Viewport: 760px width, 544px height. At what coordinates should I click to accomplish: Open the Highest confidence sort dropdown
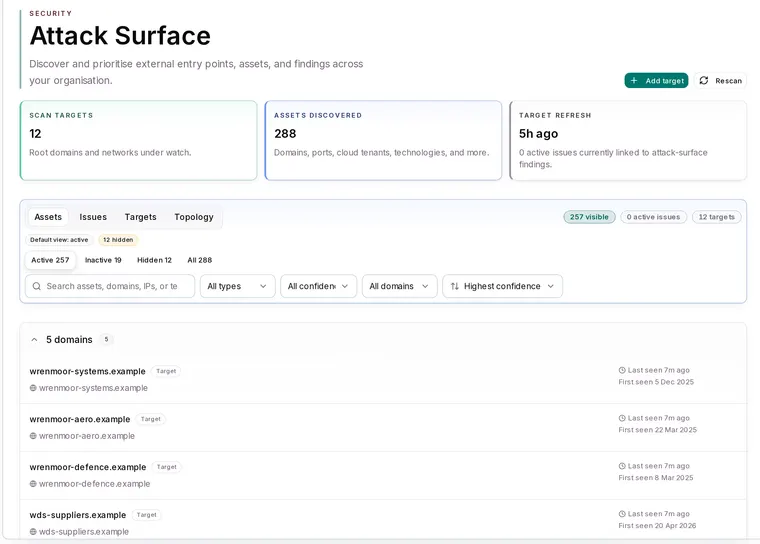point(503,286)
